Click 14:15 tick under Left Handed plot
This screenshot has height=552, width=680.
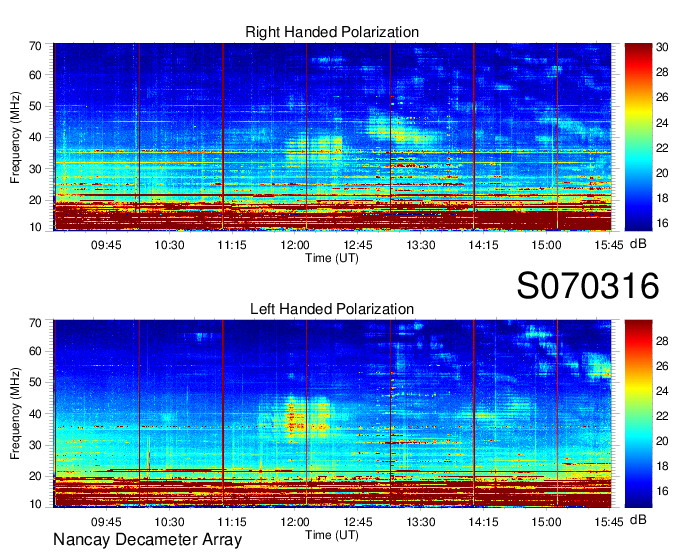point(483,522)
